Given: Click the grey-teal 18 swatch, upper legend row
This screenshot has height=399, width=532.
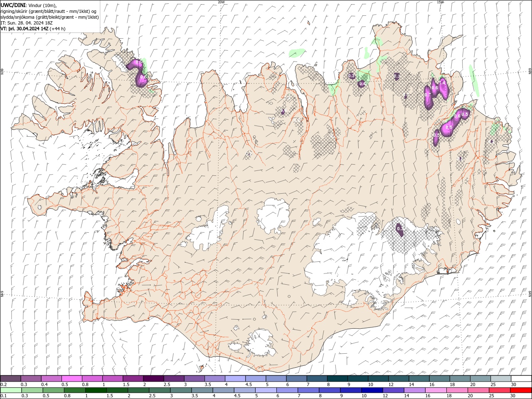Looking at the screenshot, I should point(460,378).
